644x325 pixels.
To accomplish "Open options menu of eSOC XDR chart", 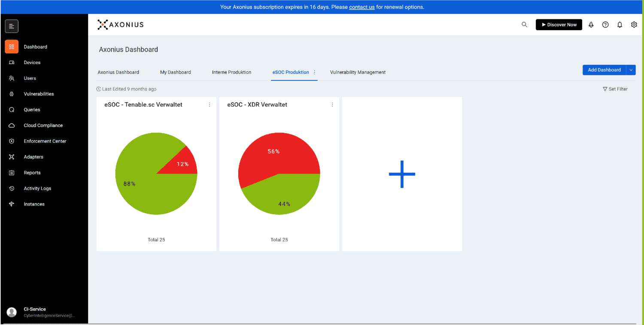I will tap(332, 104).
